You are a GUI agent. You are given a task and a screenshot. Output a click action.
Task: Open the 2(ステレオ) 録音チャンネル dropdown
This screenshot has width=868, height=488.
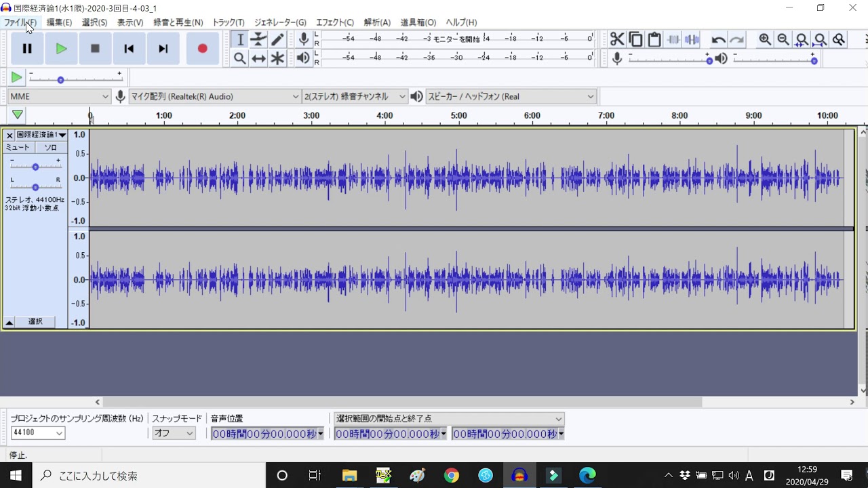coord(355,96)
